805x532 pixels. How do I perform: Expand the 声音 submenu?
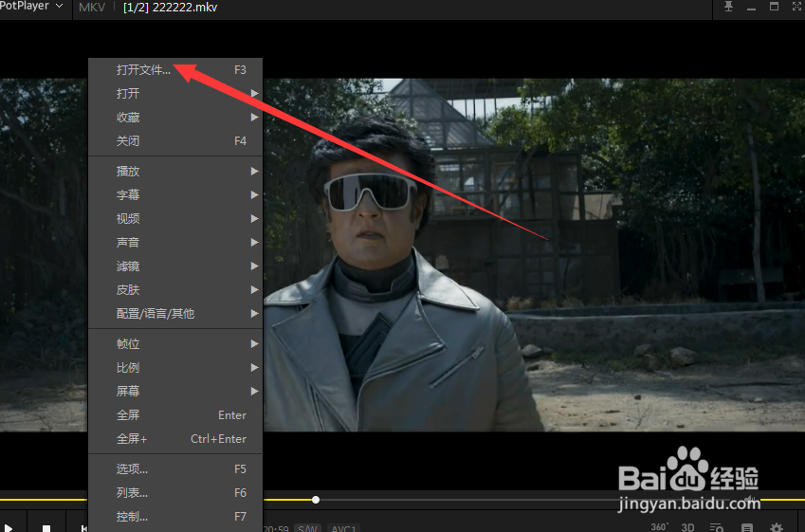click(175, 242)
